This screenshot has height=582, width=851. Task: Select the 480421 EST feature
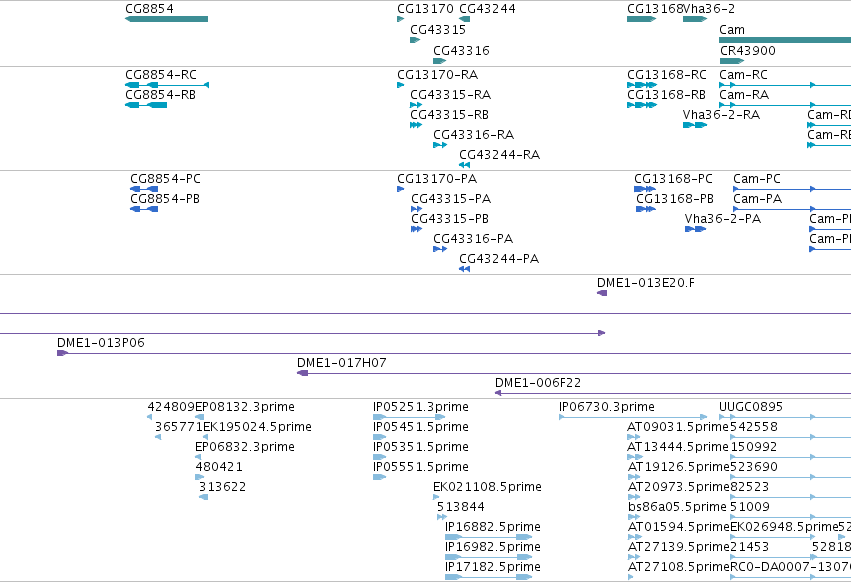199,477
